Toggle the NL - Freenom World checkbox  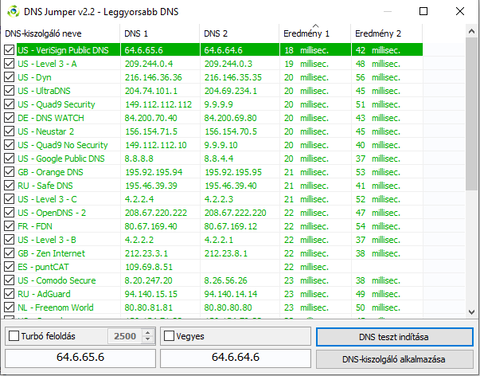9,307
